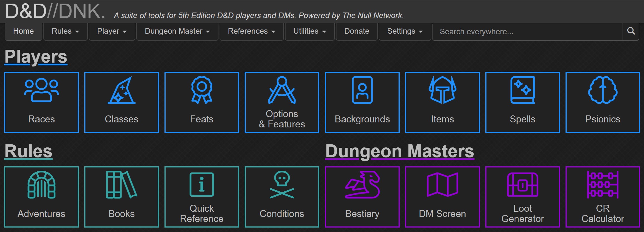This screenshot has width=644, height=232.
Task: Open Classes via wizard hat icon
Action: point(122,90)
